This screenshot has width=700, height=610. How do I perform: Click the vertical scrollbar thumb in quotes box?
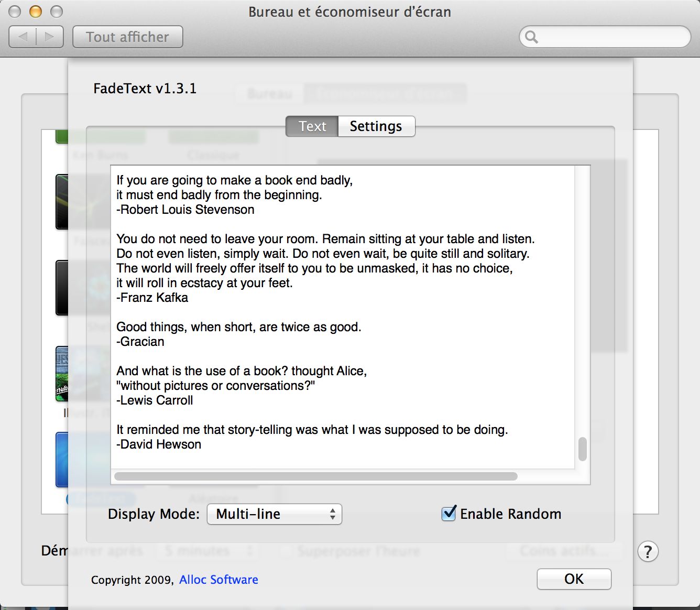coord(582,449)
